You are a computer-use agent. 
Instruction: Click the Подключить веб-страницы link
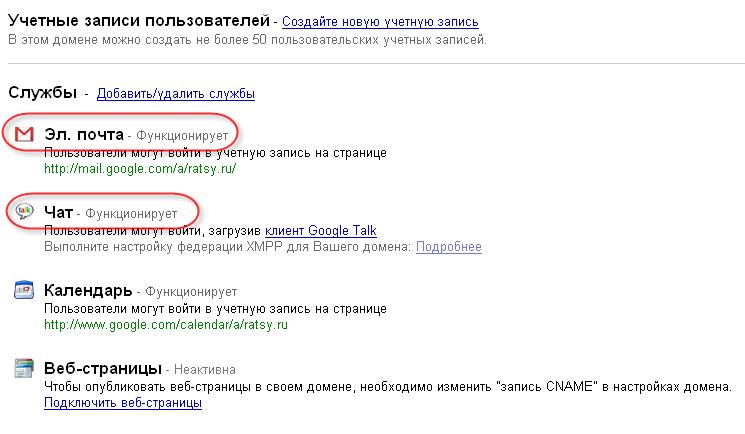(x=123, y=402)
